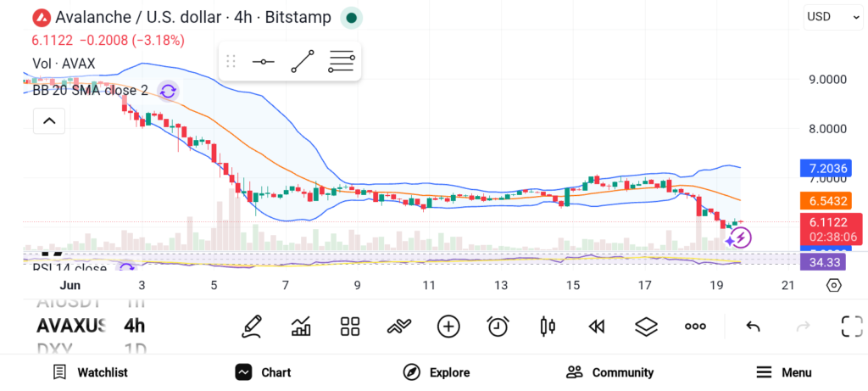Screen dimensions: 868x391
Task: Open the layout grid icon
Action: point(350,327)
